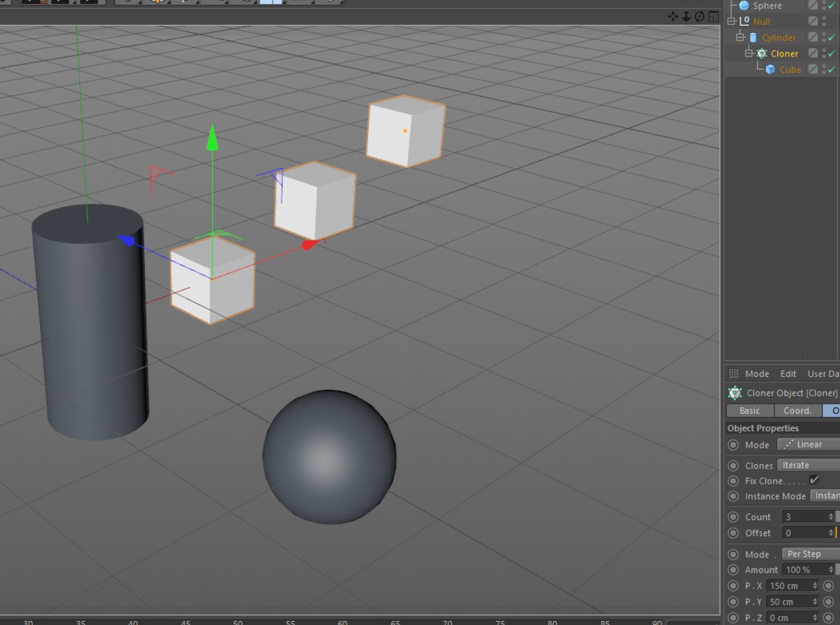Click the P . Y stepper arrows
840x625 pixels.
815,601
